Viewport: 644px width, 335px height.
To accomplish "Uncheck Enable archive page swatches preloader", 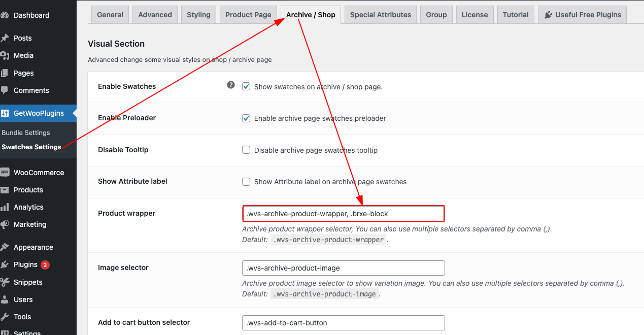I will tap(246, 118).
